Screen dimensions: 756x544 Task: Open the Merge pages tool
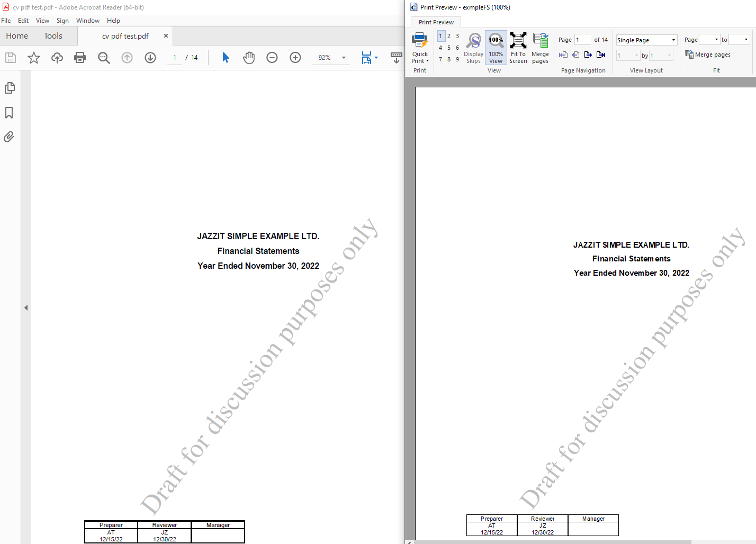click(x=540, y=48)
